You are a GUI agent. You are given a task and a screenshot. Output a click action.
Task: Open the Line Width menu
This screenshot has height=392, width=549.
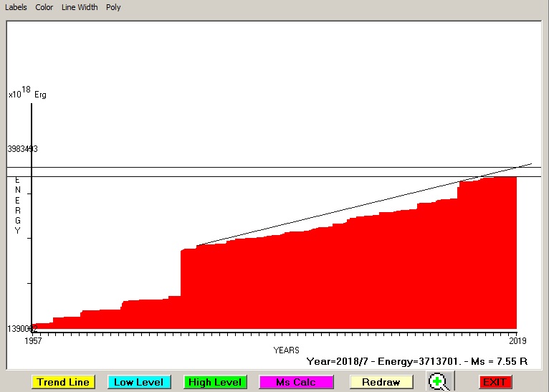80,7
